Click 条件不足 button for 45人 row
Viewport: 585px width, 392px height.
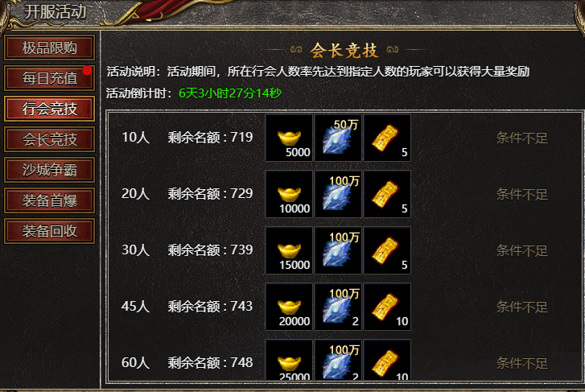click(522, 307)
